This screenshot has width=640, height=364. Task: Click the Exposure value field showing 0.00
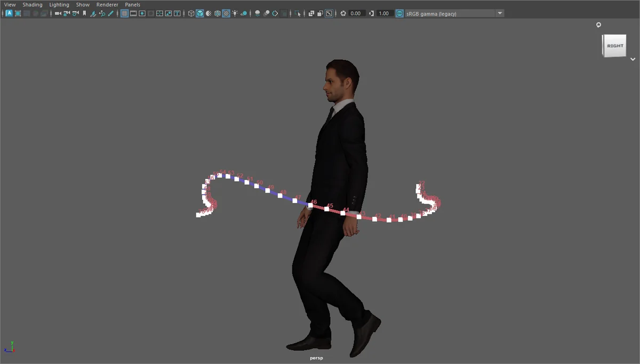click(357, 13)
